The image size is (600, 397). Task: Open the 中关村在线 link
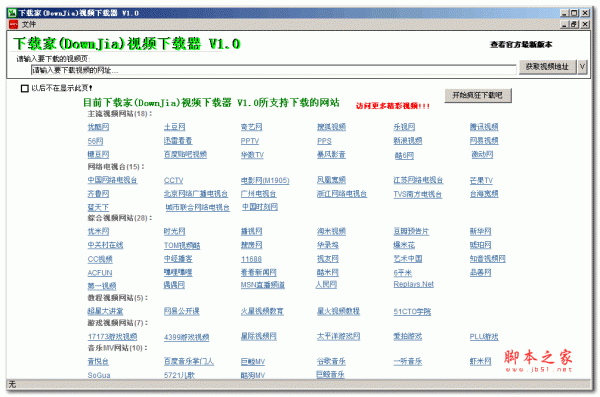pyautogui.click(x=105, y=245)
